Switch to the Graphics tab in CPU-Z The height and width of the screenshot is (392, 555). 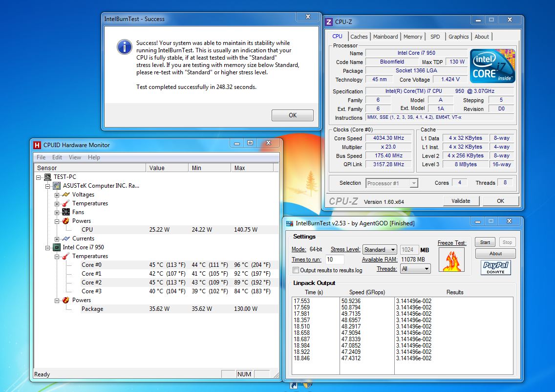click(458, 37)
